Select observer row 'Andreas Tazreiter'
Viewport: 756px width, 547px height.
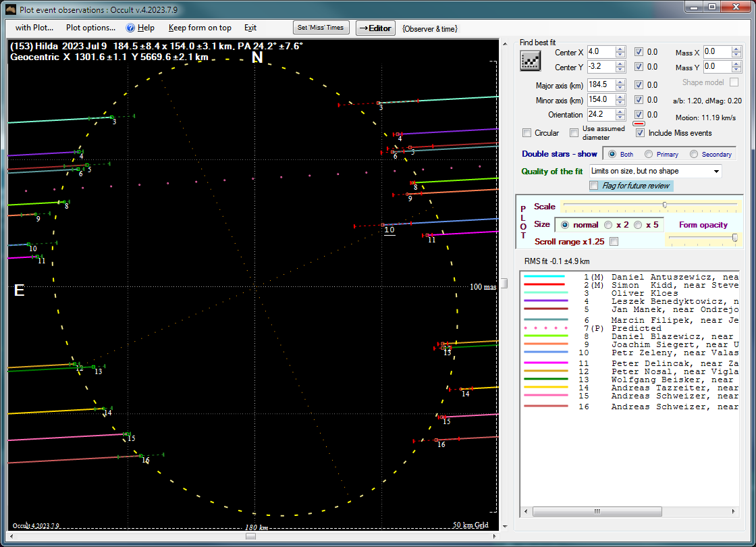point(630,388)
